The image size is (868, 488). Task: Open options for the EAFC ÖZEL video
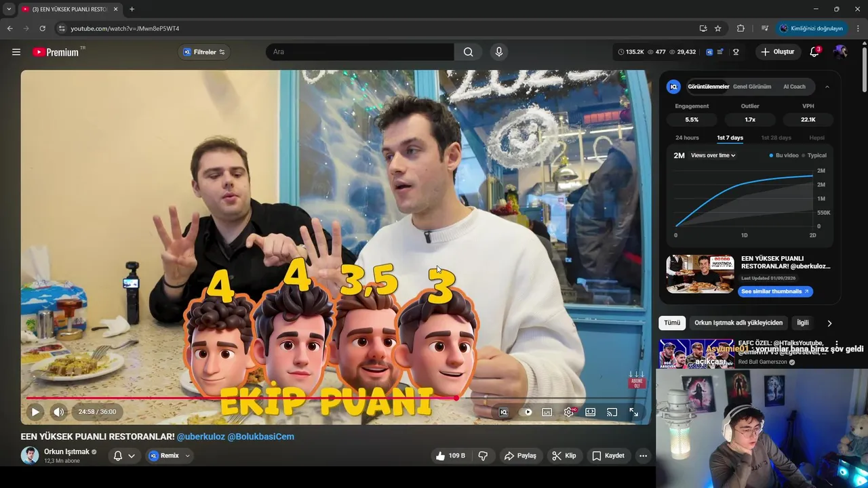(837, 344)
